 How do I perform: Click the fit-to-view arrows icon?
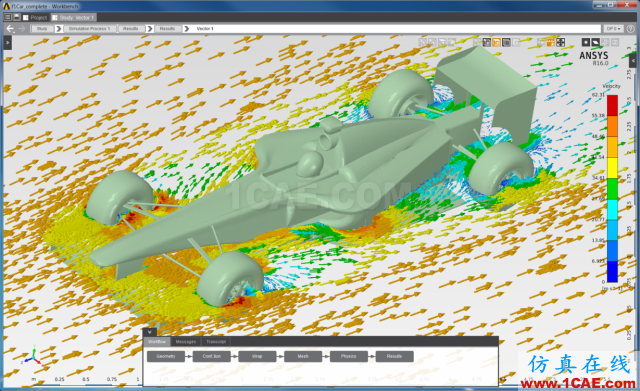click(561, 42)
